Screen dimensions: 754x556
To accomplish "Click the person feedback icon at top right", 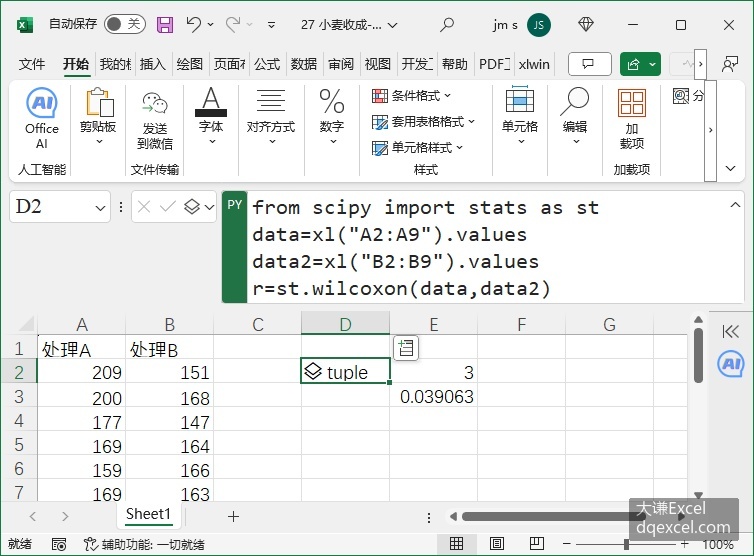I will pyautogui.click(x=729, y=64).
